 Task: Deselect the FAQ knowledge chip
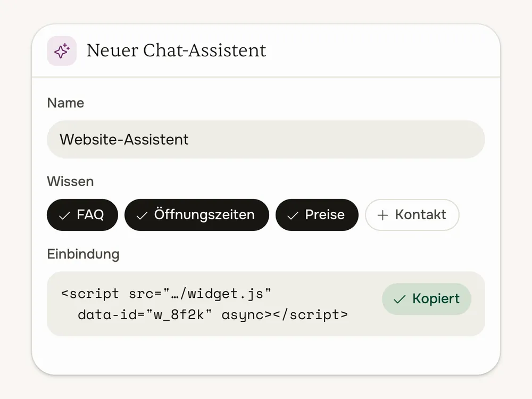(x=82, y=215)
